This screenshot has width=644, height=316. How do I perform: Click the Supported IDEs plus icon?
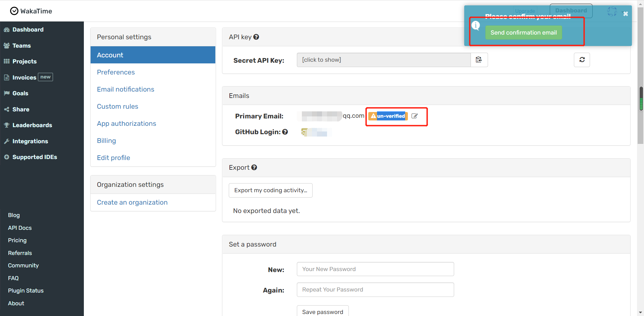tap(6, 157)
